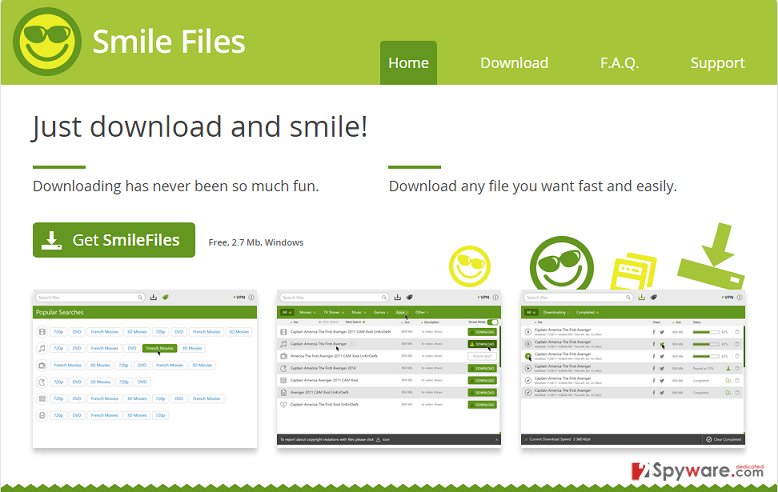The image size is (778, 492).
Task: Click the Smile Files site title
Action: pos(169,41)
